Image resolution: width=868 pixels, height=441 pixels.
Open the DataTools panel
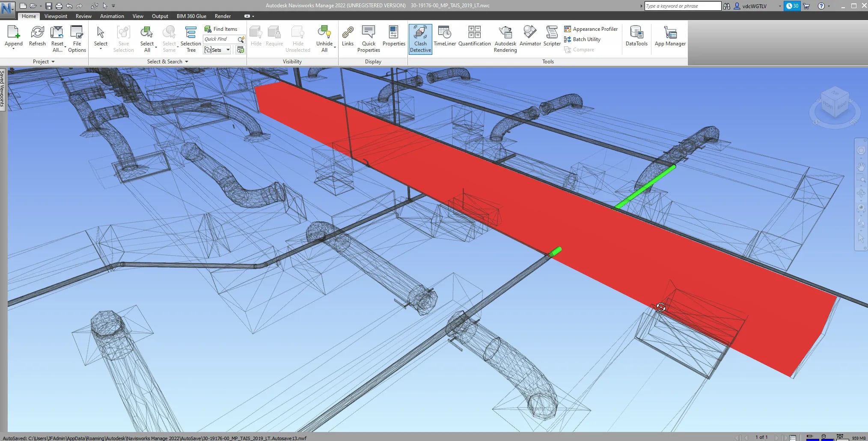coord(636,39)
